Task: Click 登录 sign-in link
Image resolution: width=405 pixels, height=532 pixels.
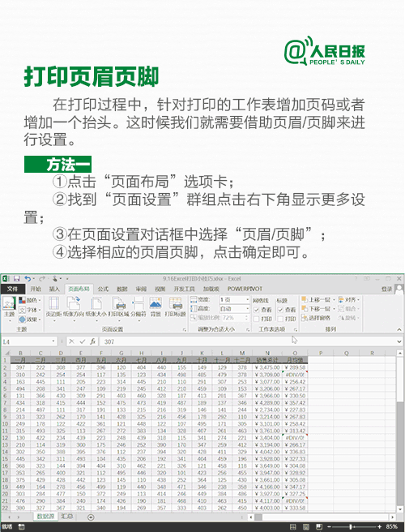Action: 386,289
